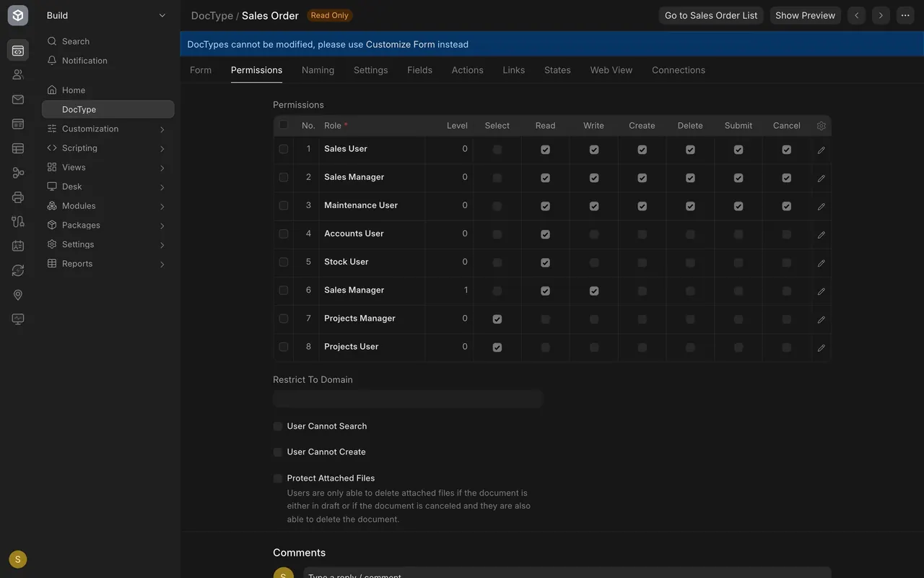Select all rows header checkbox
This screenshot has width=924, height=578.
point(283,125)
